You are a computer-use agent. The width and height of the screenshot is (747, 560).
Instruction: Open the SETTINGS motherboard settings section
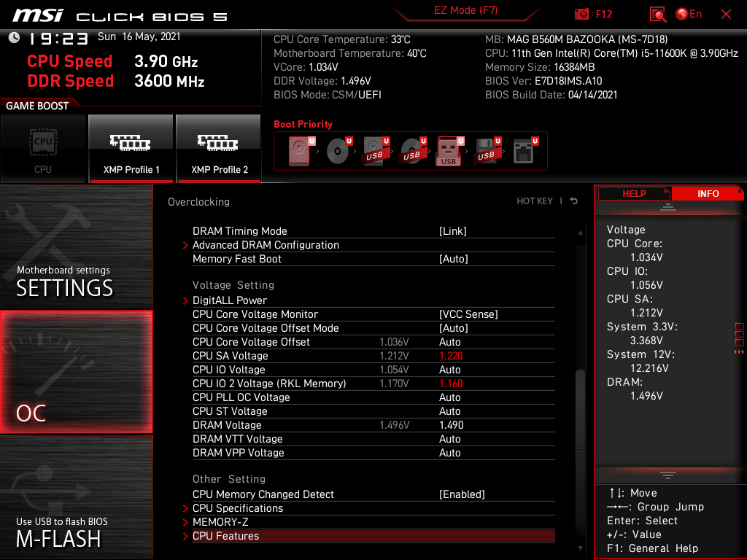point(76,246)
